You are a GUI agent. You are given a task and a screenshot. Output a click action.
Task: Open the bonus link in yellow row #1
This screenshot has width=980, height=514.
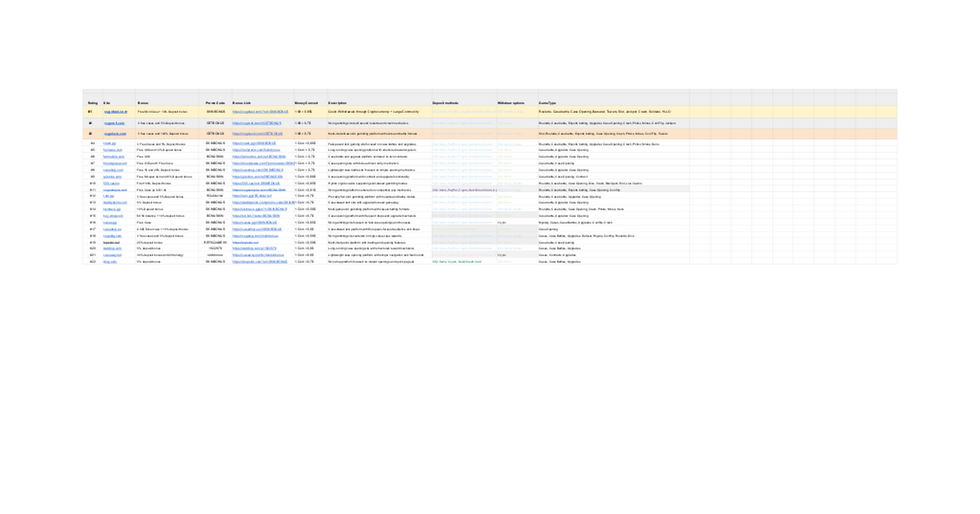tap(260, 112)
